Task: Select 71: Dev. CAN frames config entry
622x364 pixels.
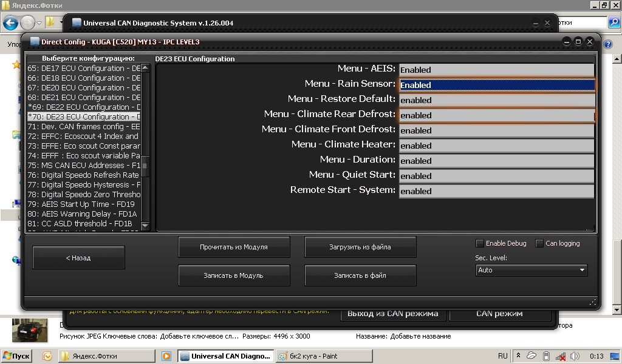Action: tap(84, 126)
